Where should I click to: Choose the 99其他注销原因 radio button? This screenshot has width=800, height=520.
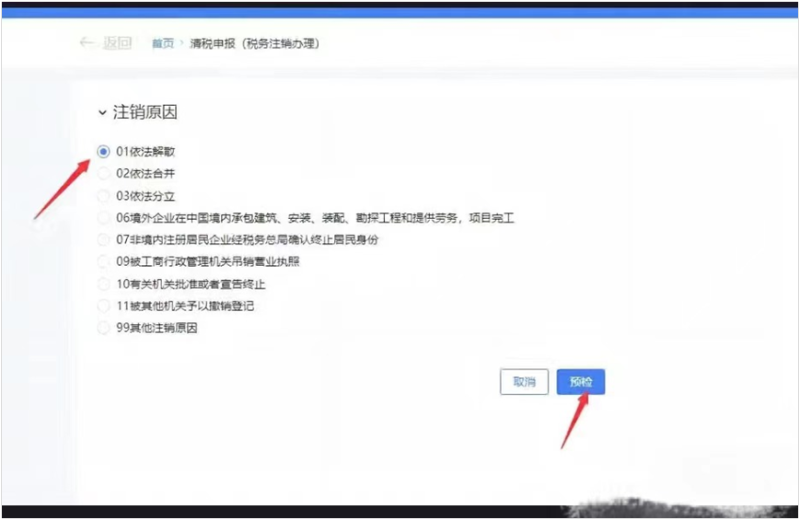click(x=104, y=328)
